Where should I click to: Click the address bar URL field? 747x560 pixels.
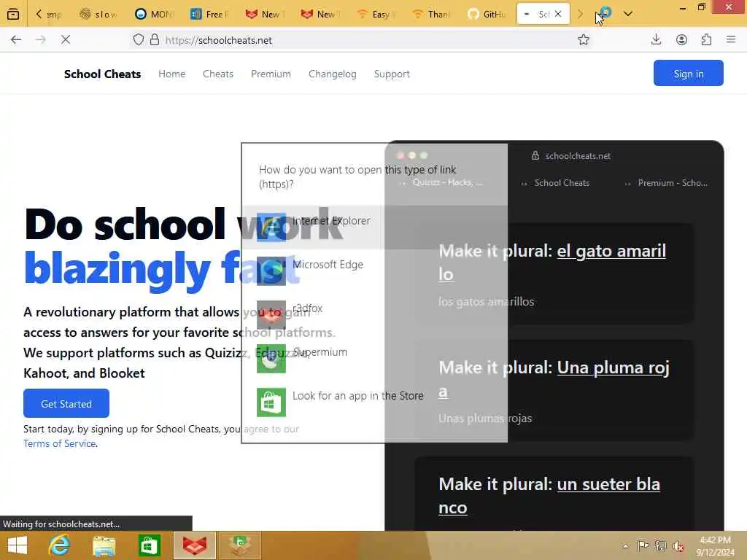click(362, 40)
